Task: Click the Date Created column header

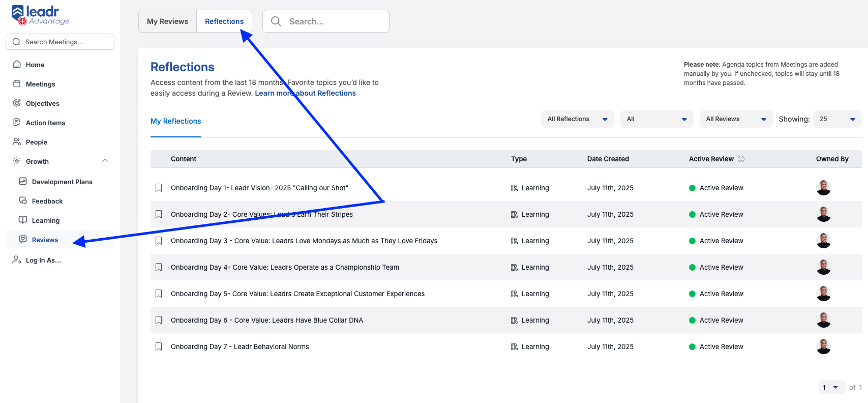Action: (608, 159)
